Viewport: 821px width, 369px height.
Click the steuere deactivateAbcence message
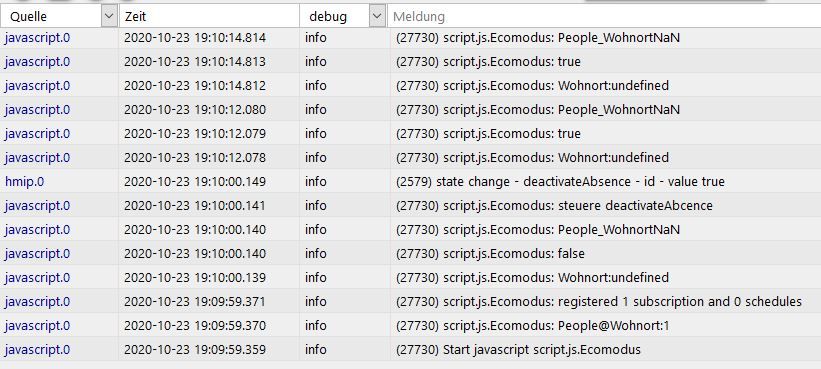(x=554, y=206)
